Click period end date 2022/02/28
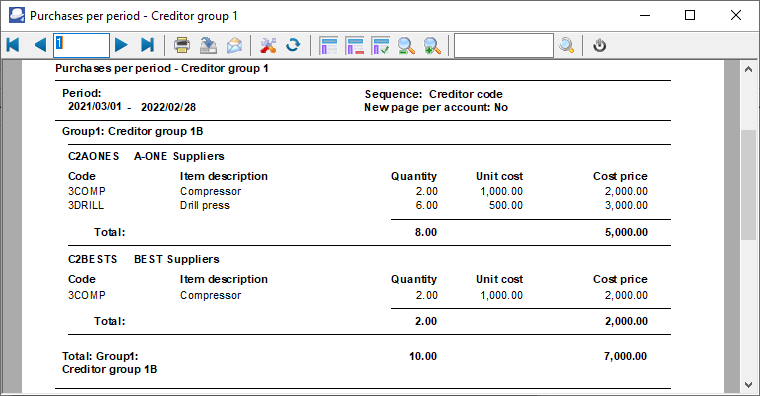The image size is (760, 396). click(168, 107)
